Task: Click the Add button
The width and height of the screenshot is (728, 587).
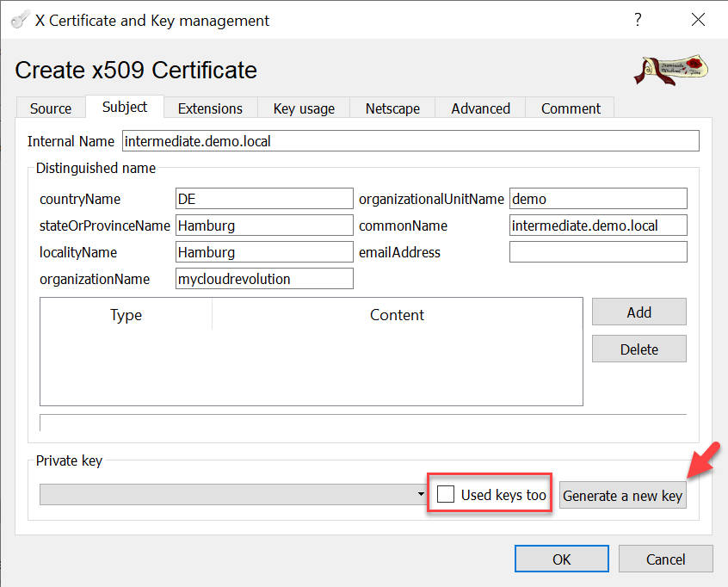Action: click(x=639, y=312)
